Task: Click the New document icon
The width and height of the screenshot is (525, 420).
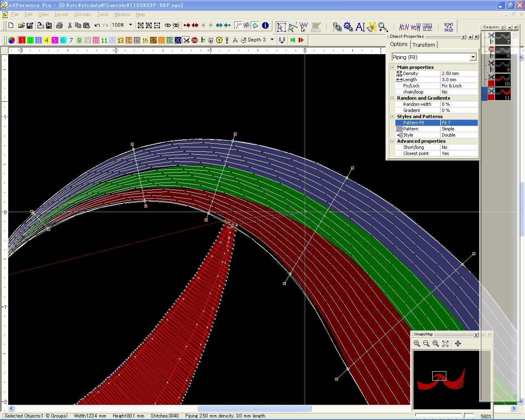Action: pos(11,25)
